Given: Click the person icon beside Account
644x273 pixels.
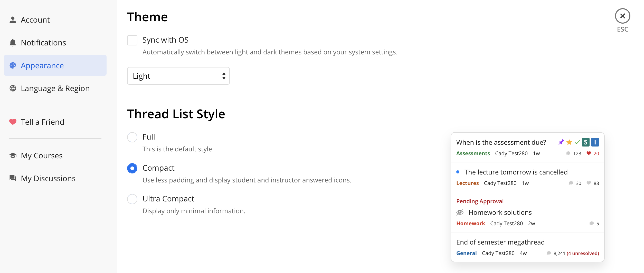Looking at the screenshot, I should [x=13, y=20].
